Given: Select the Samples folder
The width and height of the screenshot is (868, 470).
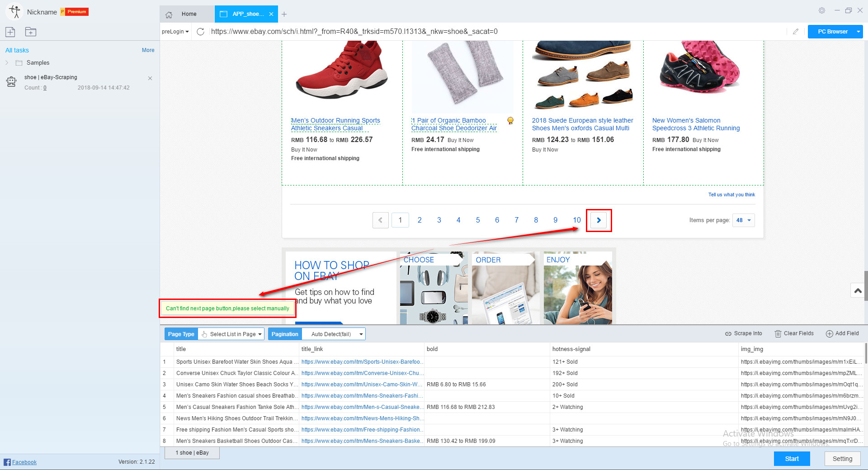Looking at the screenshot, I should tap(38, 63).
